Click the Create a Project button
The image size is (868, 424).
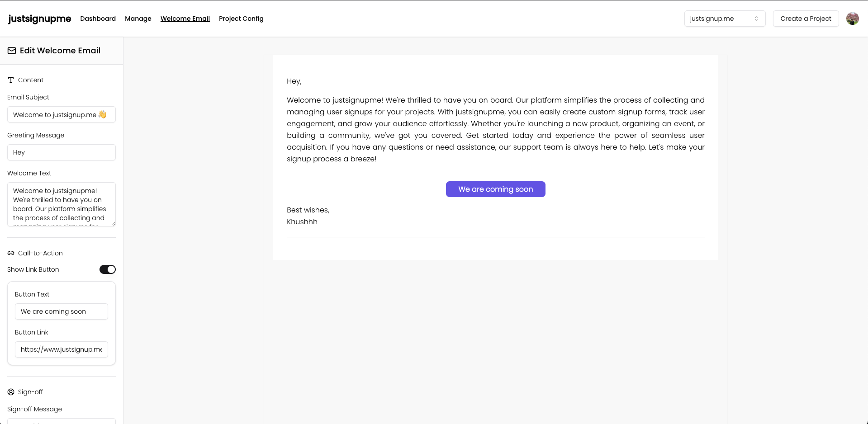point(806,19)
